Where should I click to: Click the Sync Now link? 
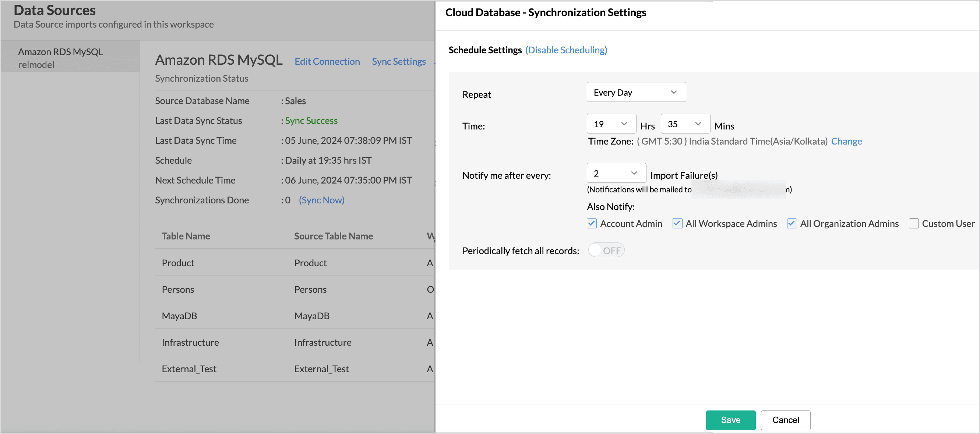(x=321, y=200)
